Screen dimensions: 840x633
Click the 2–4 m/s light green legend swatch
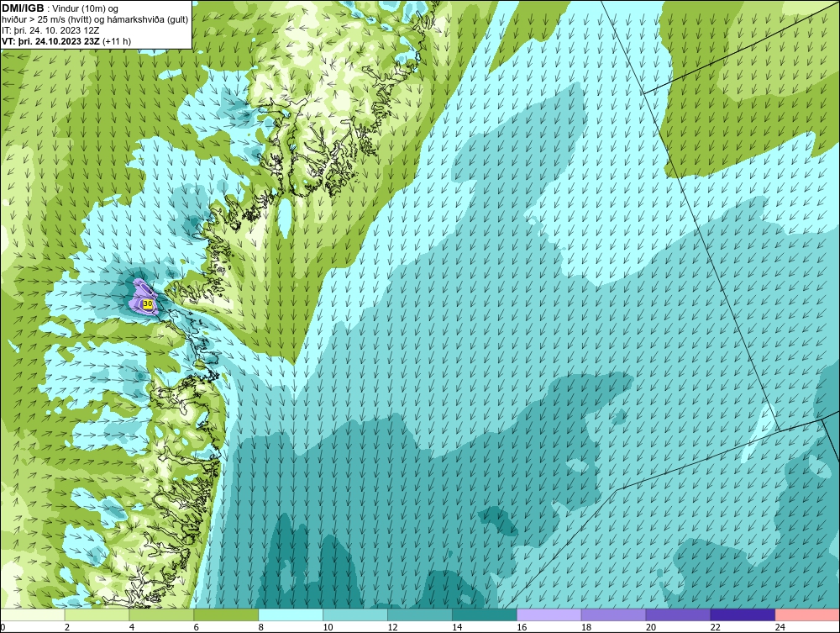tap(97, 615)
